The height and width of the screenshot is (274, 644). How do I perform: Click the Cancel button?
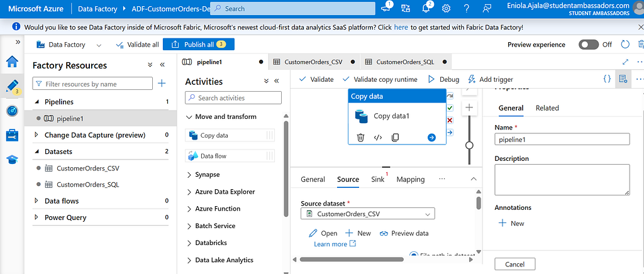[514, 263]
